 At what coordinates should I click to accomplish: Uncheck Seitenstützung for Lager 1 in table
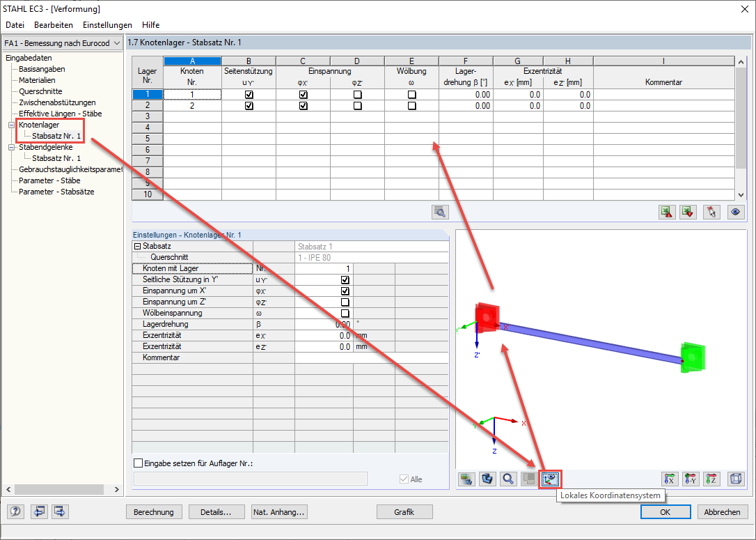pyautogui.click(x=249, y=95)
